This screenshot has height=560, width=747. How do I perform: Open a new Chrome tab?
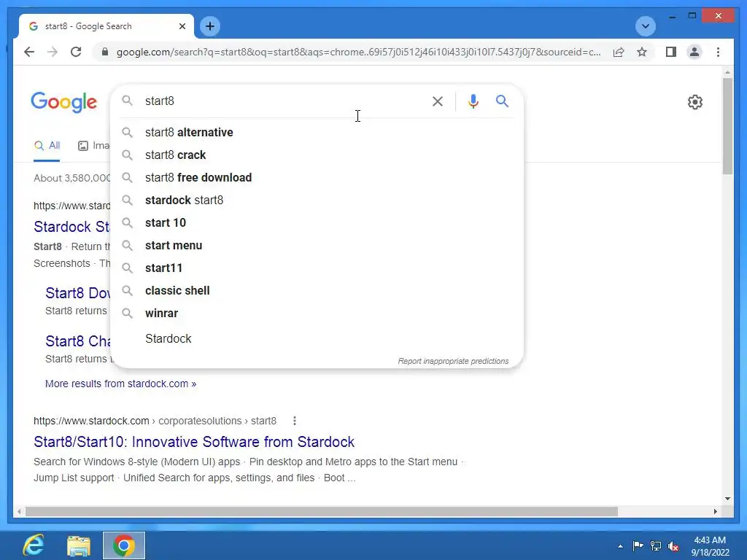pyautogui.click(x=210, y=26)
